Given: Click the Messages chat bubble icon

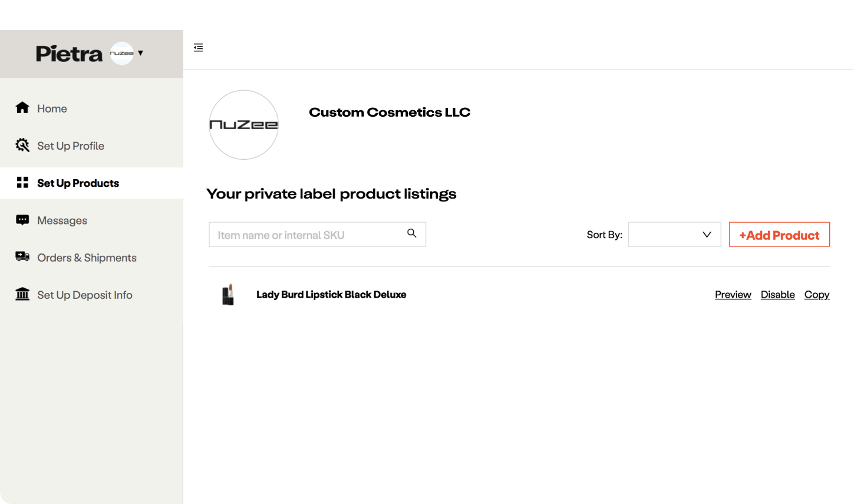Looking at the screenshot, I should [22, 220].
